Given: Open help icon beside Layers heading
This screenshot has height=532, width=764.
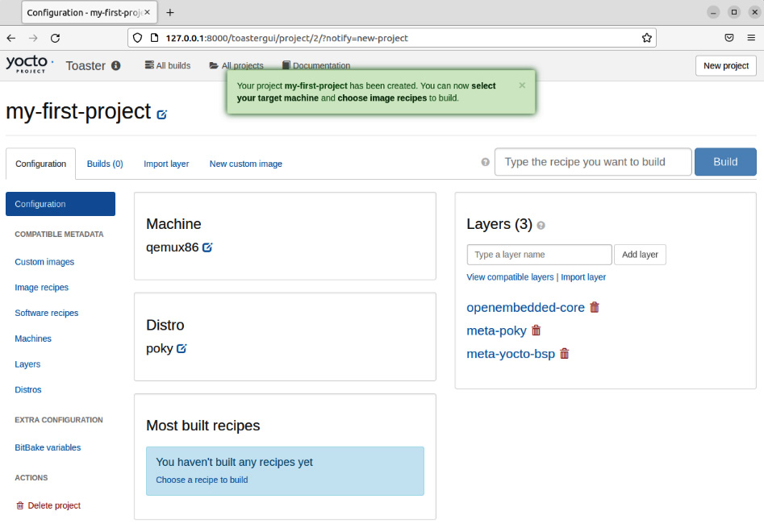Looking at the screenshot, I should (541, 226).
